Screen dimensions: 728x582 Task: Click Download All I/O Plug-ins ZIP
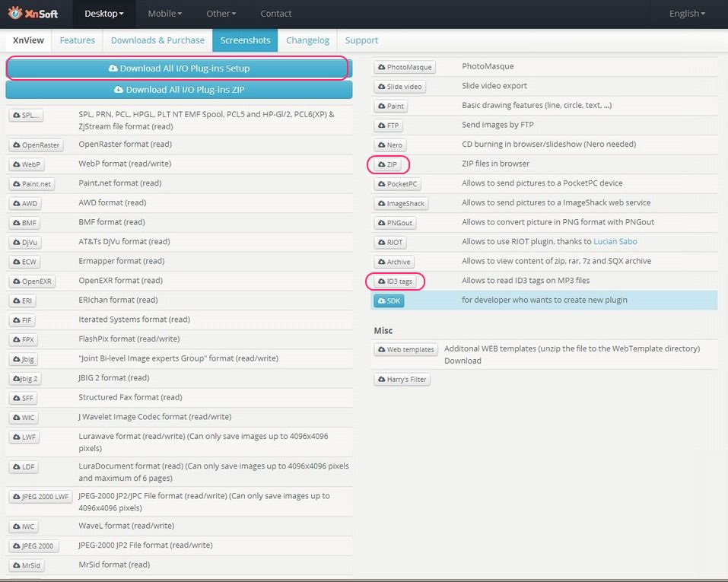[x=179, y=90]
